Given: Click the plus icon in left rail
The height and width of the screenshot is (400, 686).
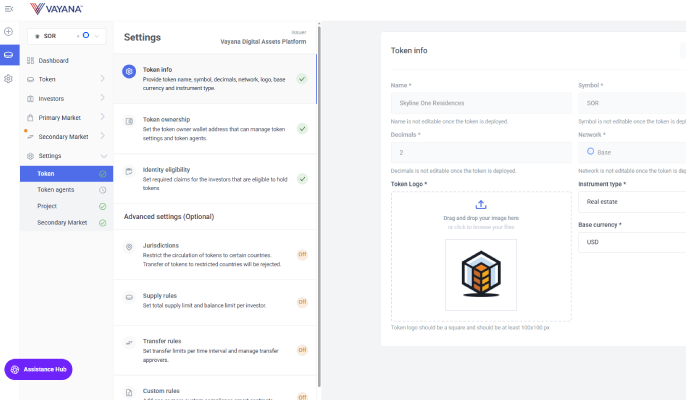Looking at the screenshot, I should click(x=9, y=32).
